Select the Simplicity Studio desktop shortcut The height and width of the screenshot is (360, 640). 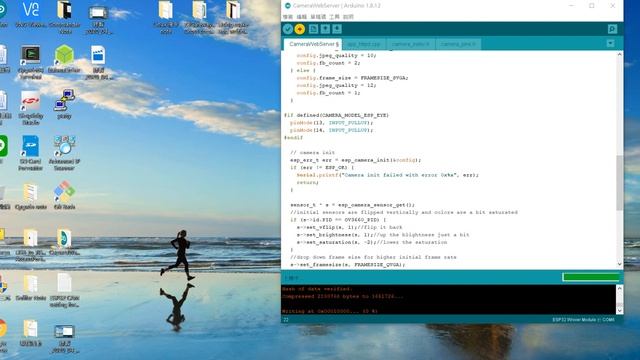31,107
